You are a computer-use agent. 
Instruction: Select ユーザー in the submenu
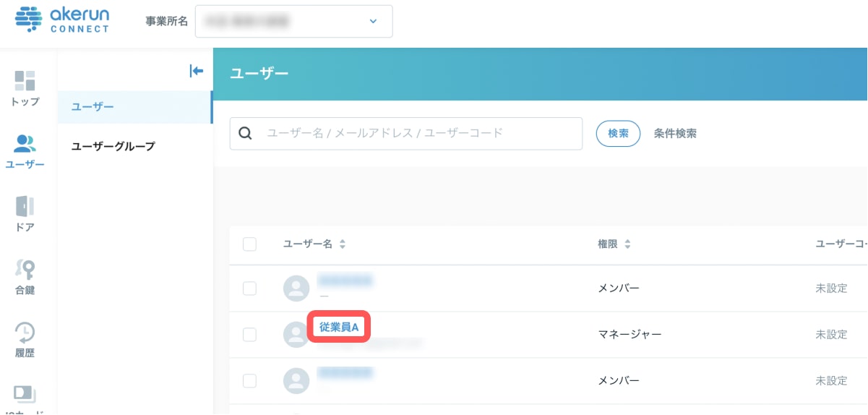pos(134,107)
